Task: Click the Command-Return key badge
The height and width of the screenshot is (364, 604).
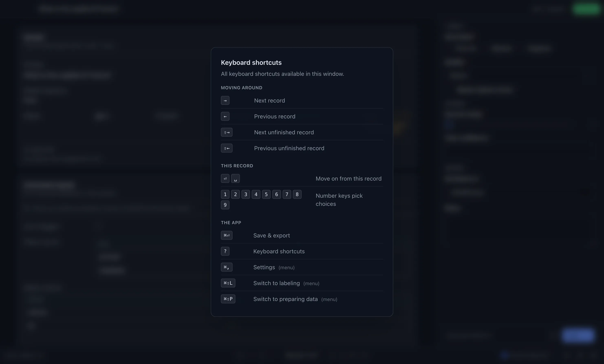Action: 227,235
